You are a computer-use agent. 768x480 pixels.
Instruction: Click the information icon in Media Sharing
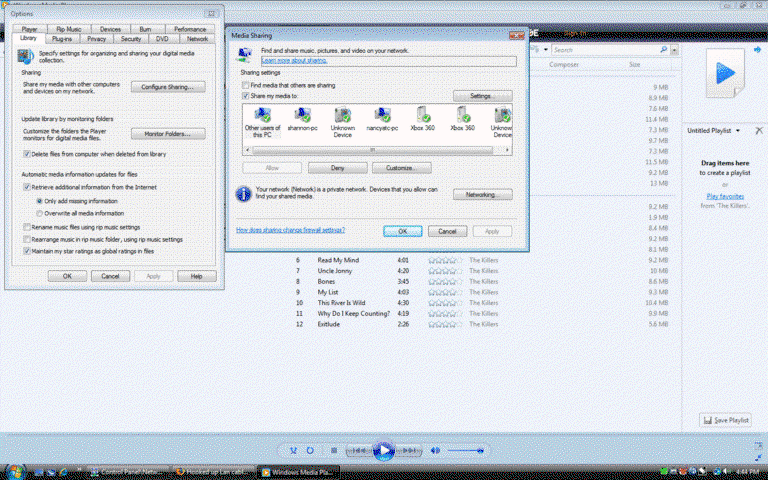tap(243, 194)
